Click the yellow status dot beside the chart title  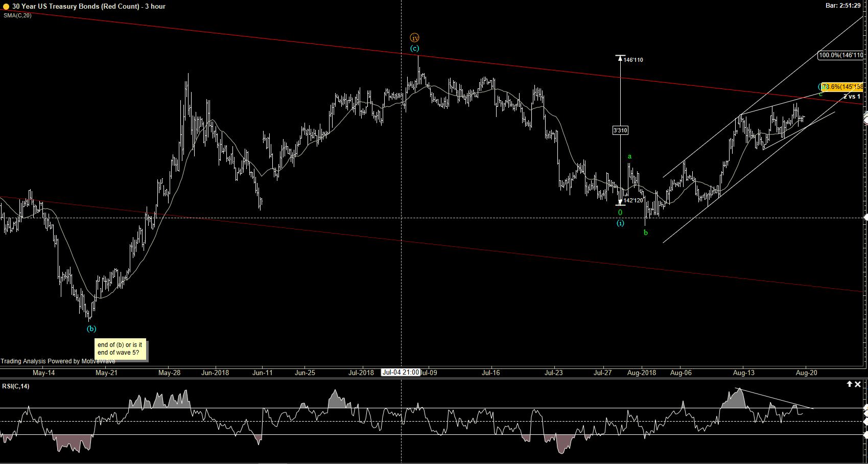(5, 6)
